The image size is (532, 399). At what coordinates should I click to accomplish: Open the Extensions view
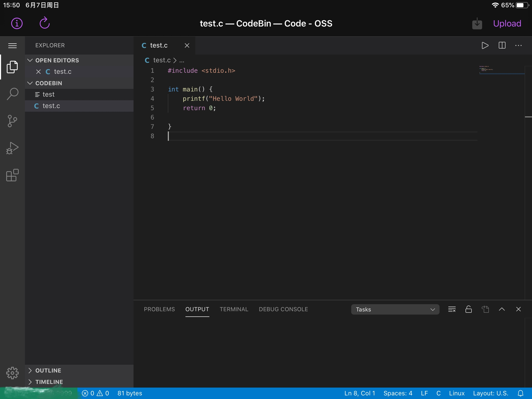point(12,175)
